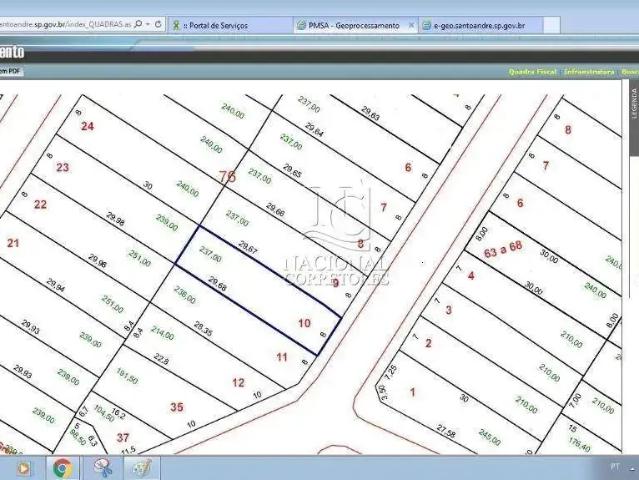Click the 176,40 area value

(x=579, y=443)
